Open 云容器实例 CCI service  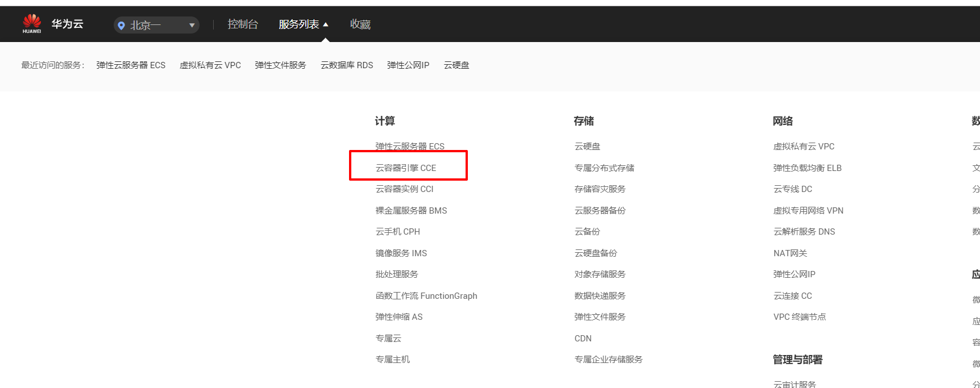coord(405,189)
